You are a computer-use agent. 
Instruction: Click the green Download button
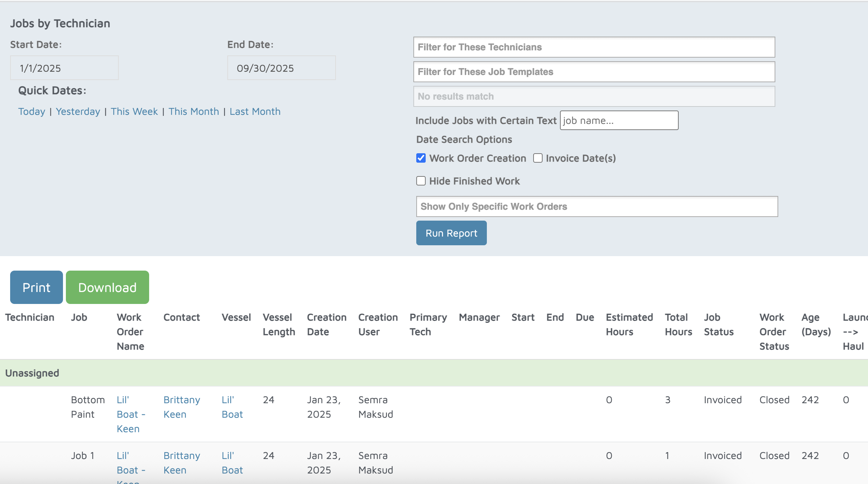click(107, 287)
